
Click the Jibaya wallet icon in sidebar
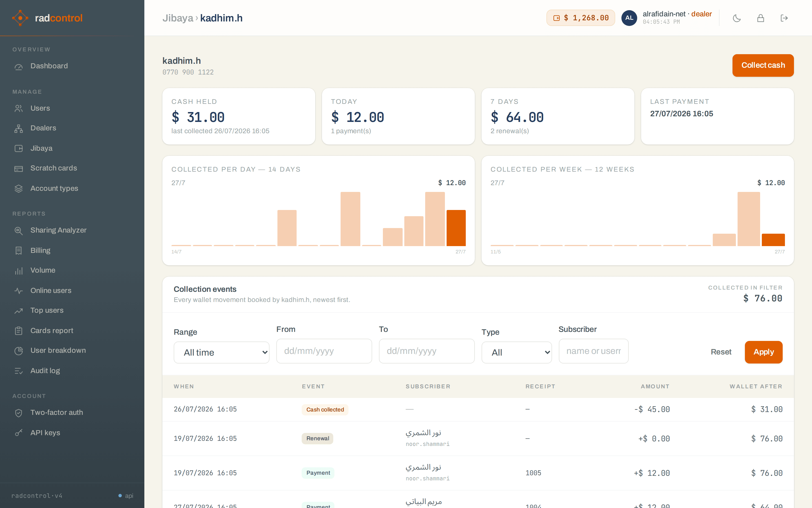pos(18,148)
